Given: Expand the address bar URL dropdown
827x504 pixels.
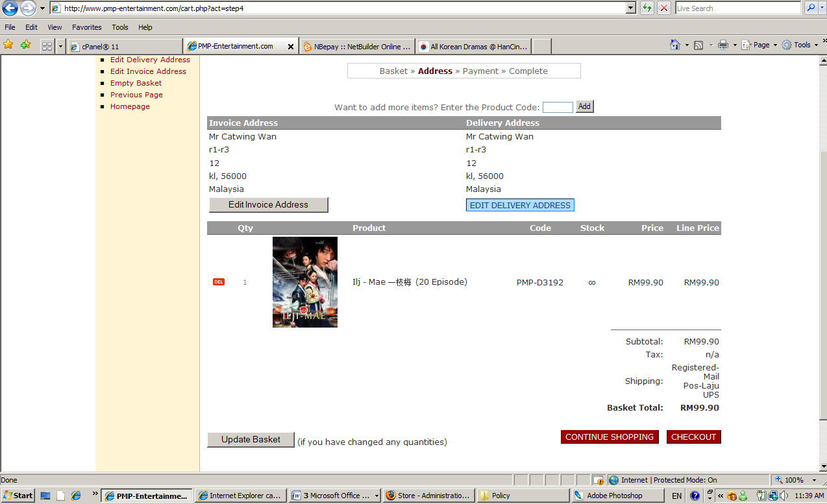Looking at the screenshot, I should coord(630,8).
